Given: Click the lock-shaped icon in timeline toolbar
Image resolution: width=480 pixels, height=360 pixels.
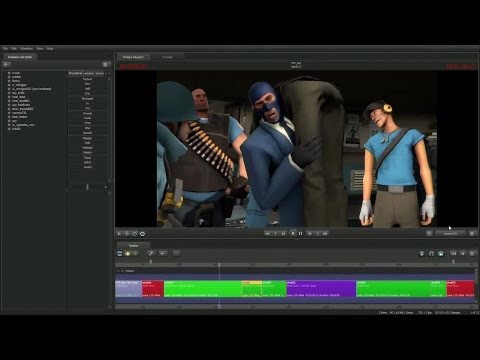Looking at the screenshot, I should point(441,254).
